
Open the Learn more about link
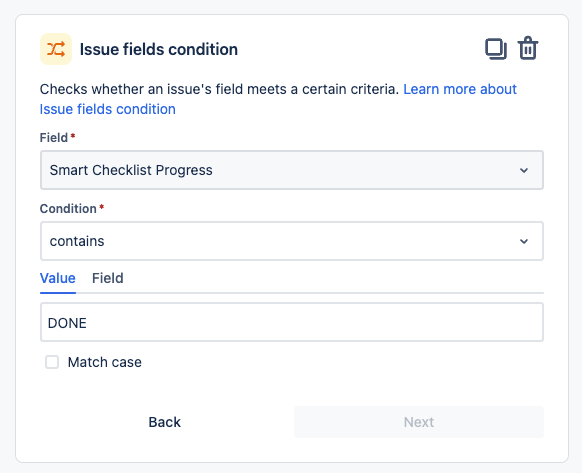(x=460, y=89)
